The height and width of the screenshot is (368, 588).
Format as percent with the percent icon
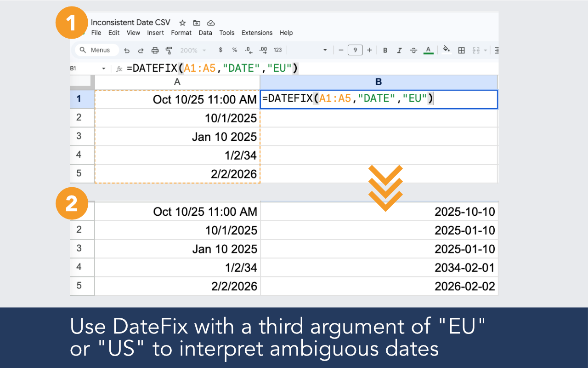point(234,50)
